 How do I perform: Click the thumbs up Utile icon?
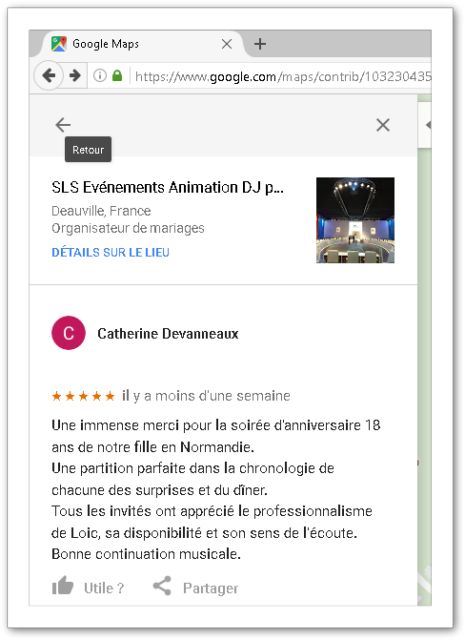[62, 586]
